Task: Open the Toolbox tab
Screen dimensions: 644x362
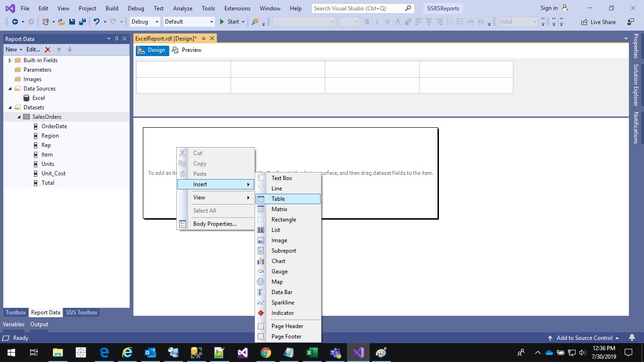Action: point(16,313)
